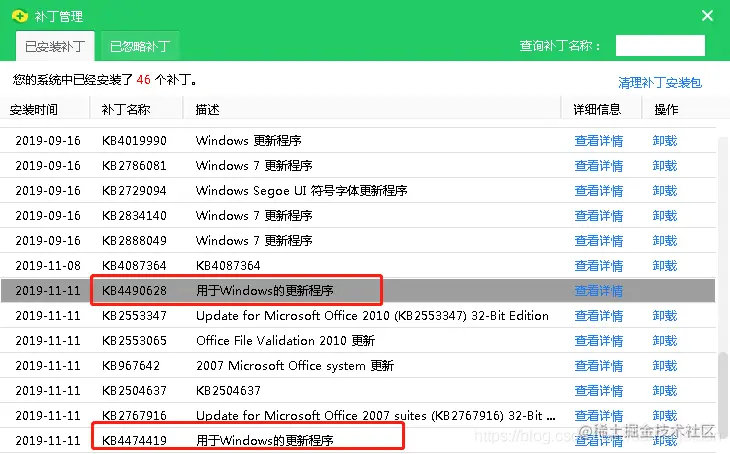View details for KB4087364

(x=598, y=266)
